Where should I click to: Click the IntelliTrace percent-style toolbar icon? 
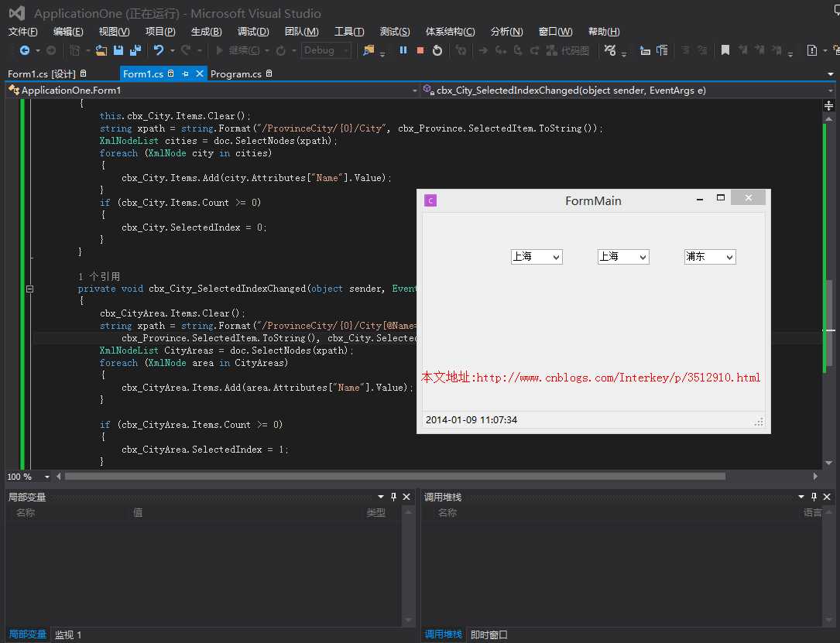[x=609, y=50]
